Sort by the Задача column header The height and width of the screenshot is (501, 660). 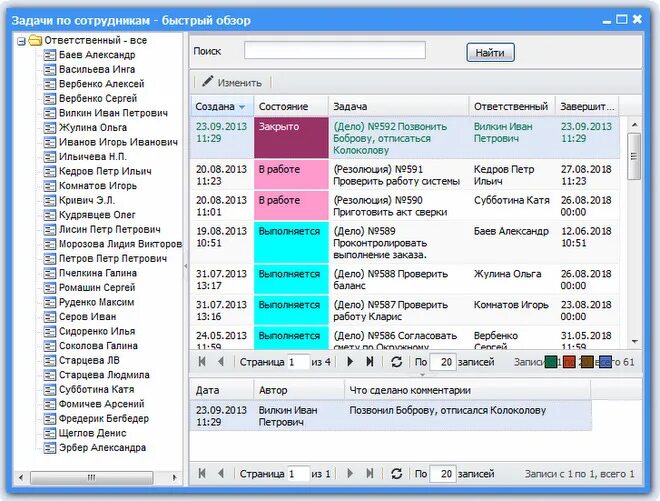399,107
